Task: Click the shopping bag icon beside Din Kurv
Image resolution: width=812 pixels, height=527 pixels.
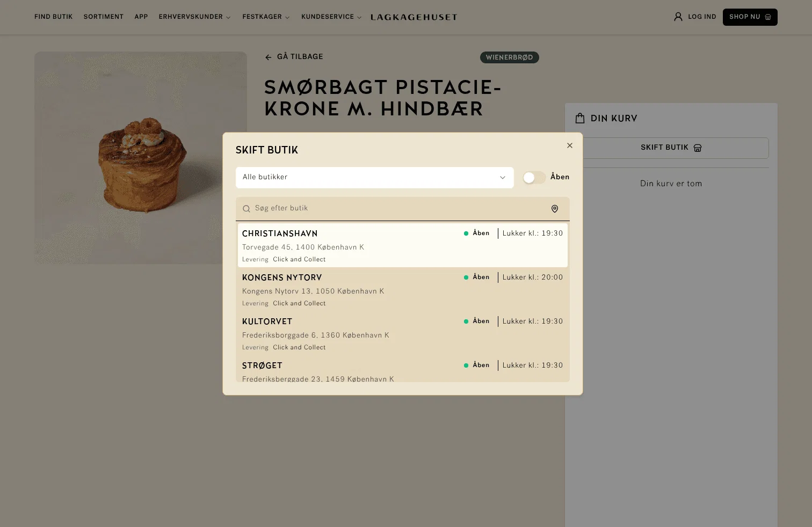Action: tap(580, 118)
